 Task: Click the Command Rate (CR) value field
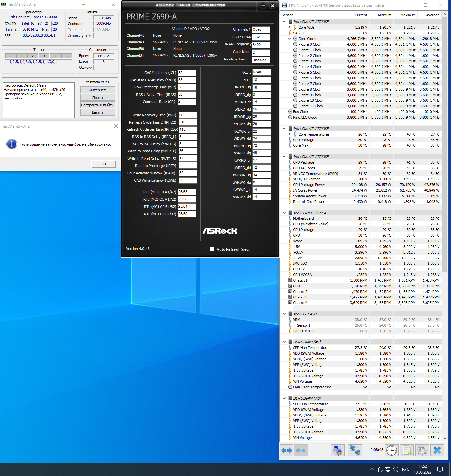click(187, 102)
